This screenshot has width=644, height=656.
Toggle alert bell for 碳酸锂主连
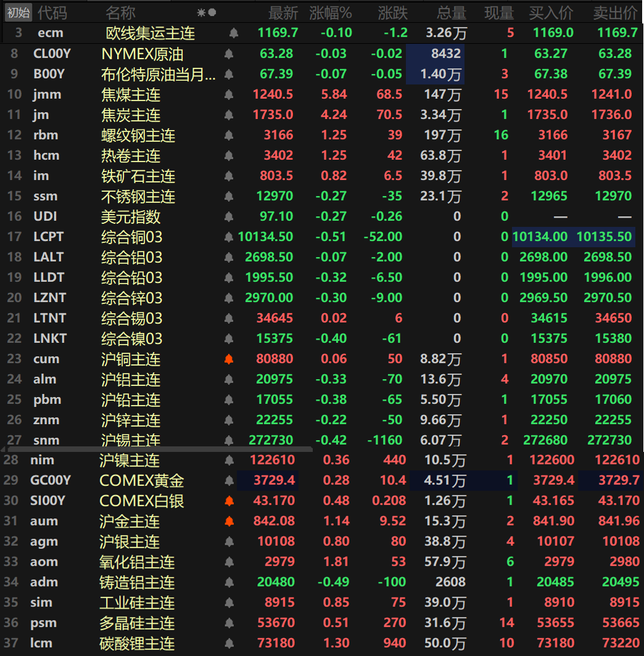229,643
